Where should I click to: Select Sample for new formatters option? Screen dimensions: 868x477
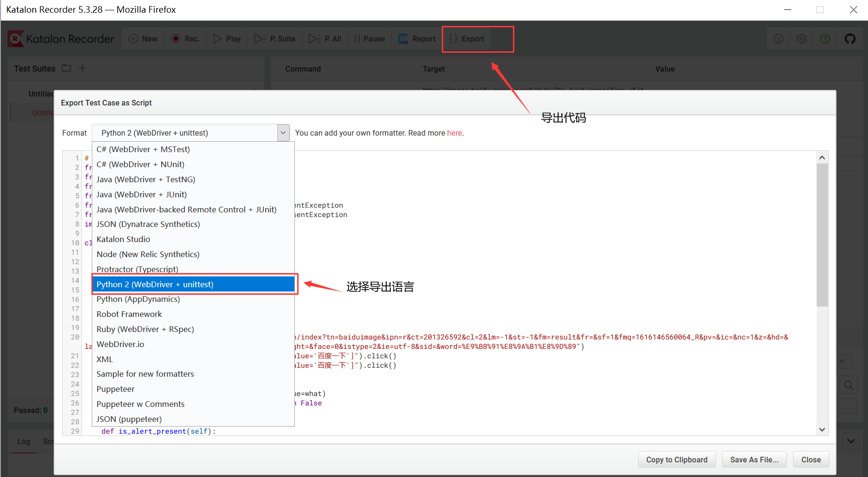[x=193, y=374]
